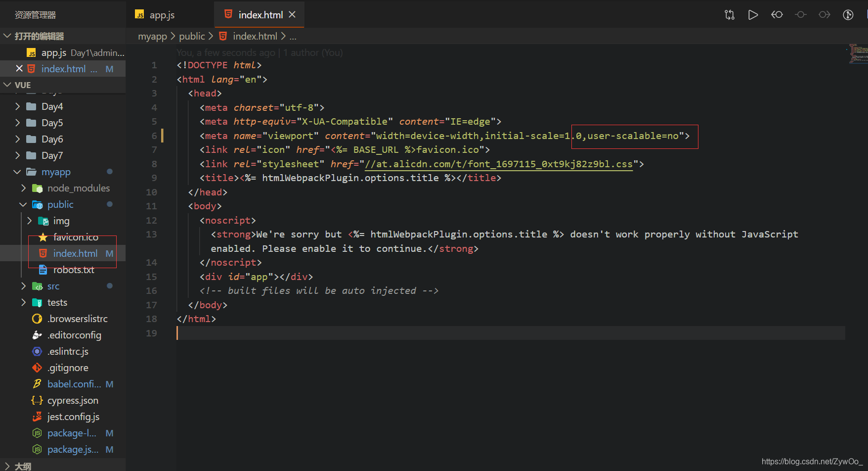Open the package.json file
This screenshot has height=471, width=868.
pos(73,449)
